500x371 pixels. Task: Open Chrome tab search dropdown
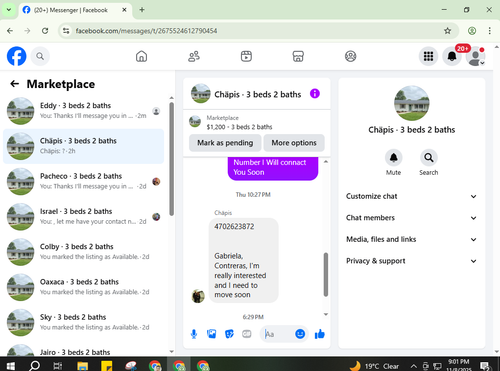[x=9, y=10]
